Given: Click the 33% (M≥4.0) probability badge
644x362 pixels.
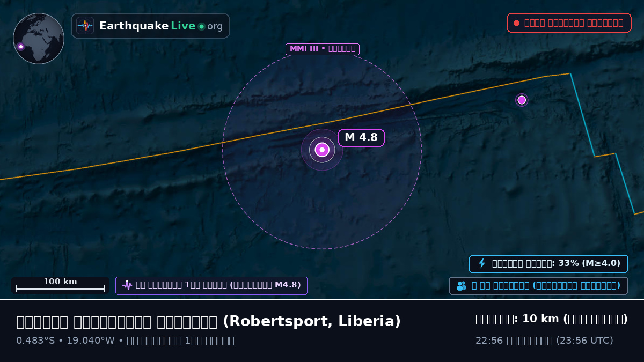Looking at the screenshot, I should tap(548, 263).
